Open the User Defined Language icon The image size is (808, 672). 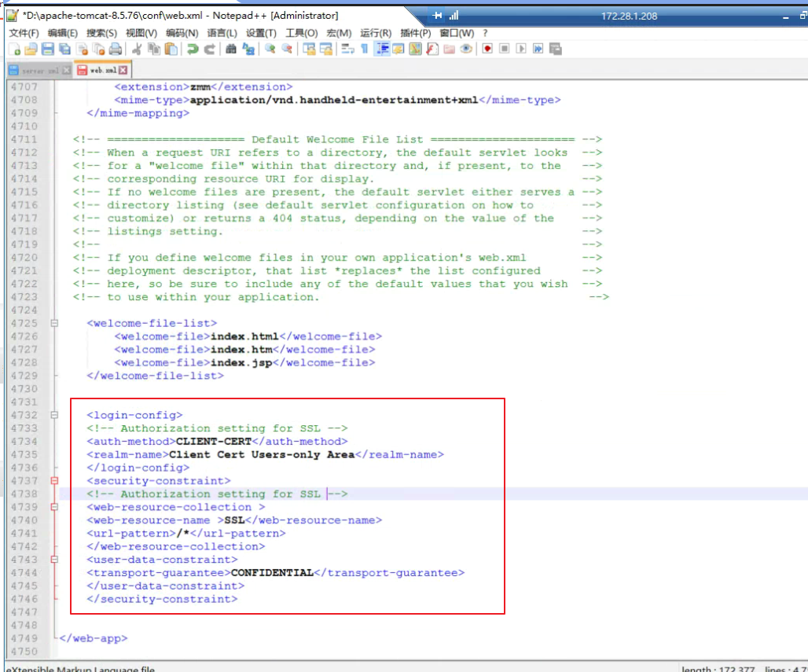click(398, 49)
